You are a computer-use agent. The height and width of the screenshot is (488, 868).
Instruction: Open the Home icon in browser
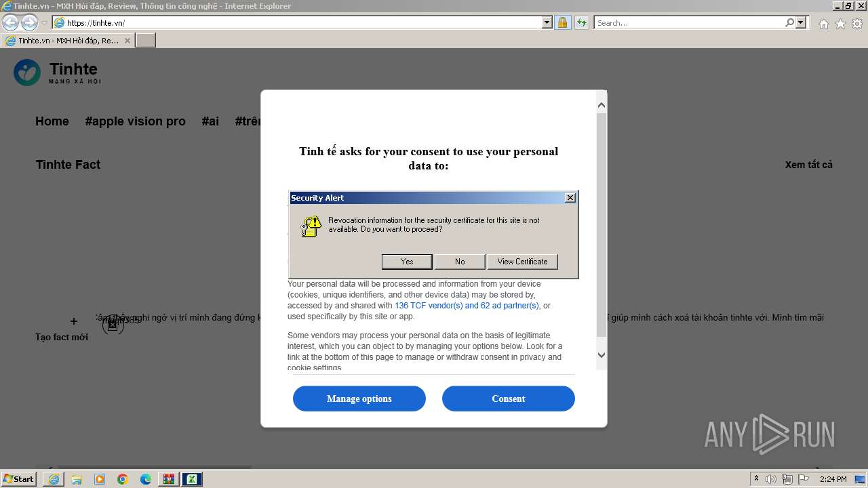point(823,24)
